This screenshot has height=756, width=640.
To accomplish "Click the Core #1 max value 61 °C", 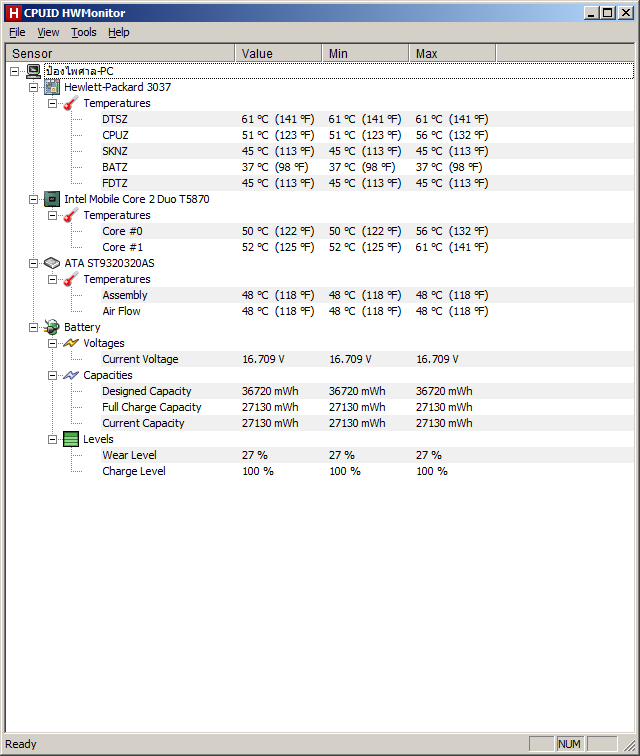I will 452,247.
